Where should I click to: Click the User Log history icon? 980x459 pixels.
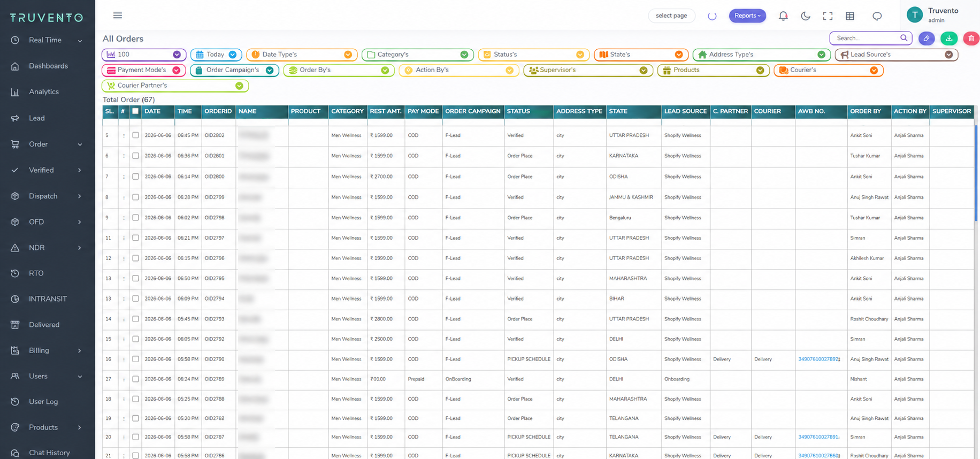pos(15,402)
